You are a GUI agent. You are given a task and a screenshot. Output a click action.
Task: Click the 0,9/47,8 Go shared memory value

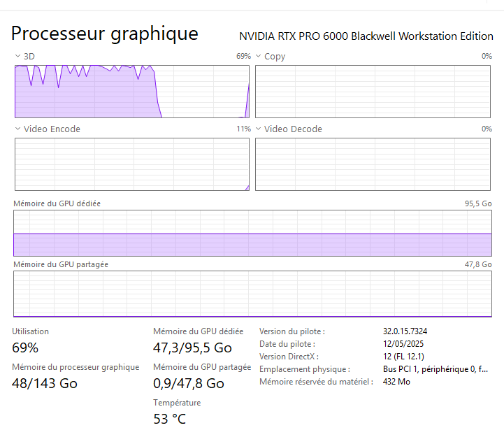pos(189,383)
